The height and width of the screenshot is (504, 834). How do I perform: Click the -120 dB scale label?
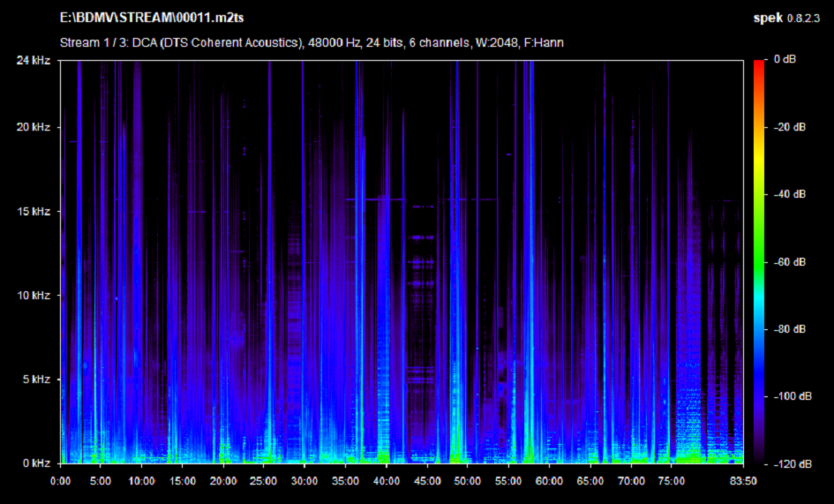click(789, 463)
